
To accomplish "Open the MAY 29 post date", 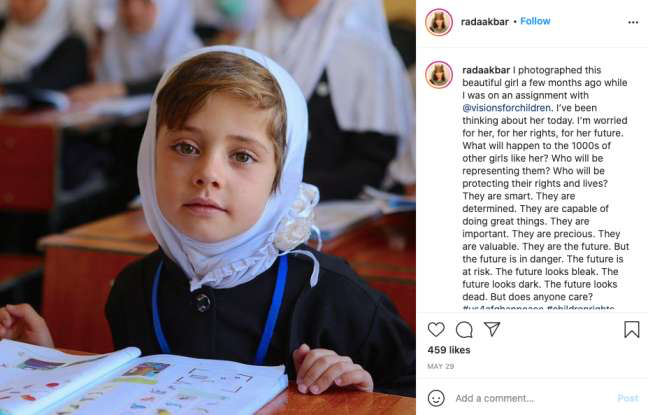I will (x=441, y=366).
